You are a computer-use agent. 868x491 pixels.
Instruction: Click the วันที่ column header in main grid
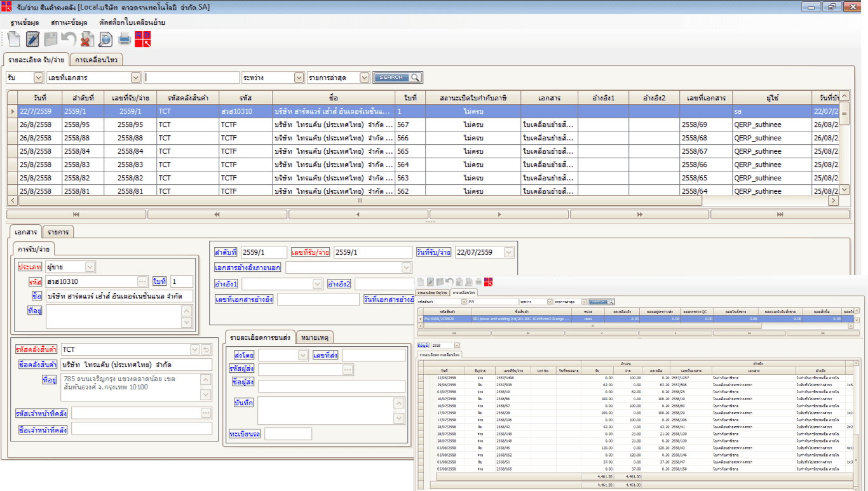click(x=40, y=97)
